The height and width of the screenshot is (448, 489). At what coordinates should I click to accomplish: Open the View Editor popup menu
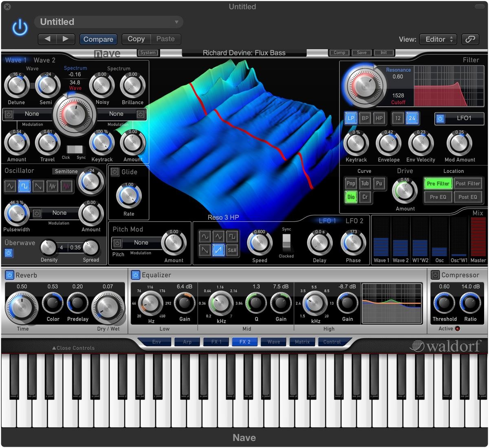coord(438,39)
